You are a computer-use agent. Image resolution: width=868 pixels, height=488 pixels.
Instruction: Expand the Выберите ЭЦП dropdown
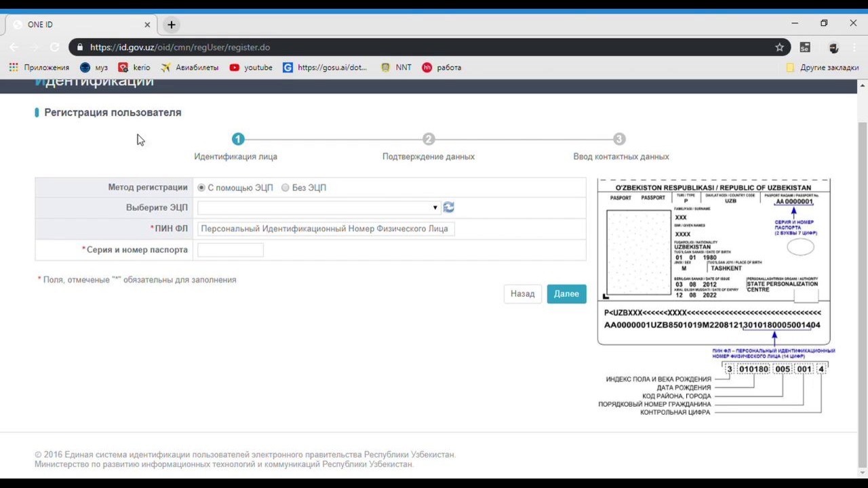coord(319,207)
